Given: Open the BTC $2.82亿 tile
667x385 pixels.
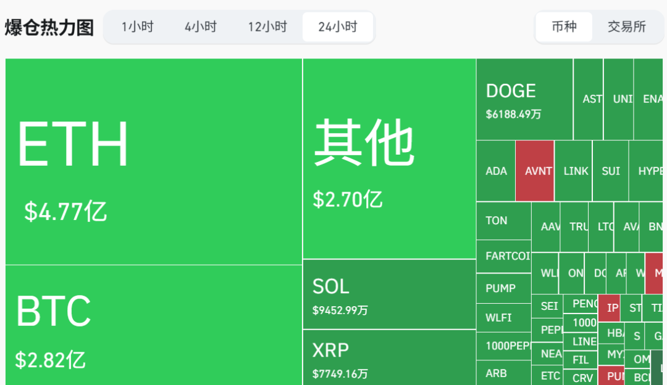Looking at the screenshot, I should (x=154, y=325).
